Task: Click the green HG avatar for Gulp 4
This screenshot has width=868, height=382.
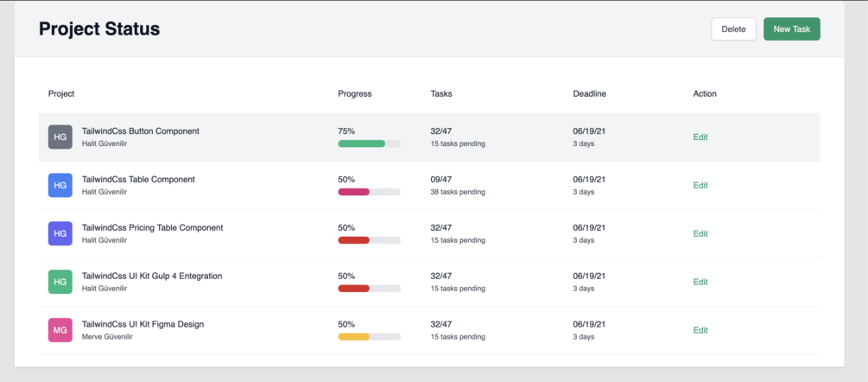Action: [x=60, y=282]
